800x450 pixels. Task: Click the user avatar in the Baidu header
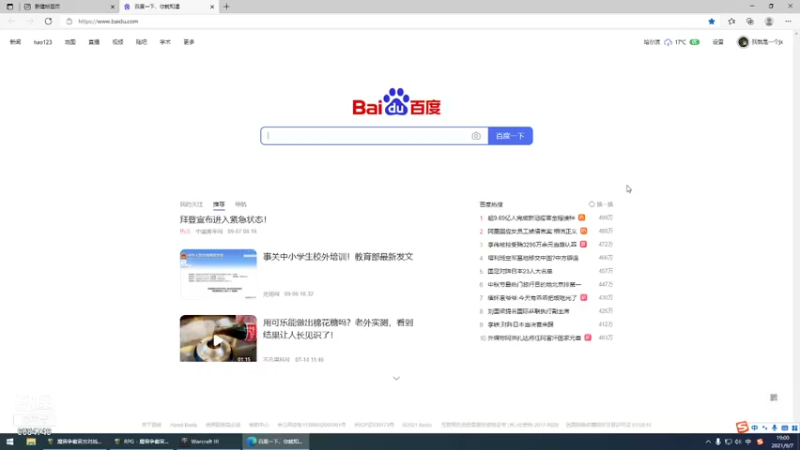[x=743, y=42]
